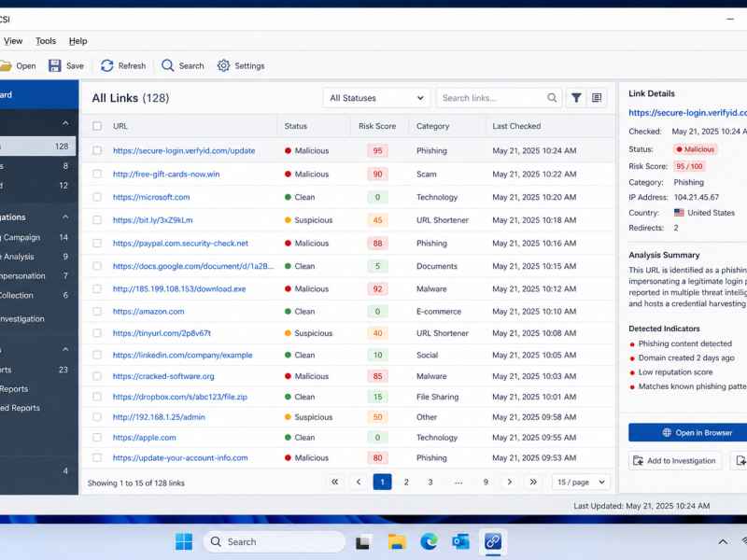Open File Explorer from the taskbar
The height and width of the screenshot is (560, 747).
click(x=396, y=542)
